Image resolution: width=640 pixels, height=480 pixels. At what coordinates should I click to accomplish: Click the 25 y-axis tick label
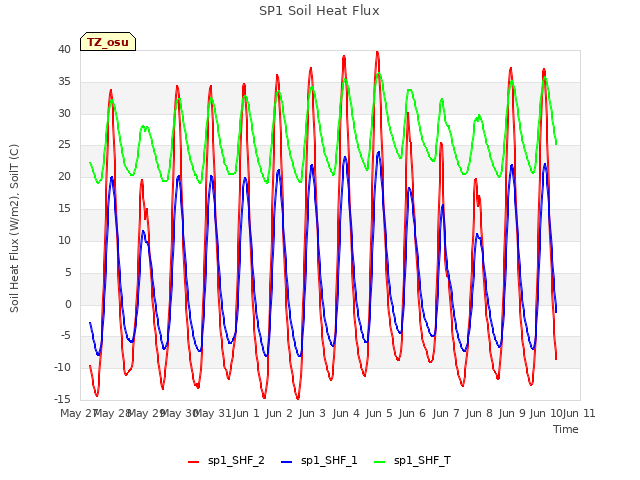tap(64, 144)
